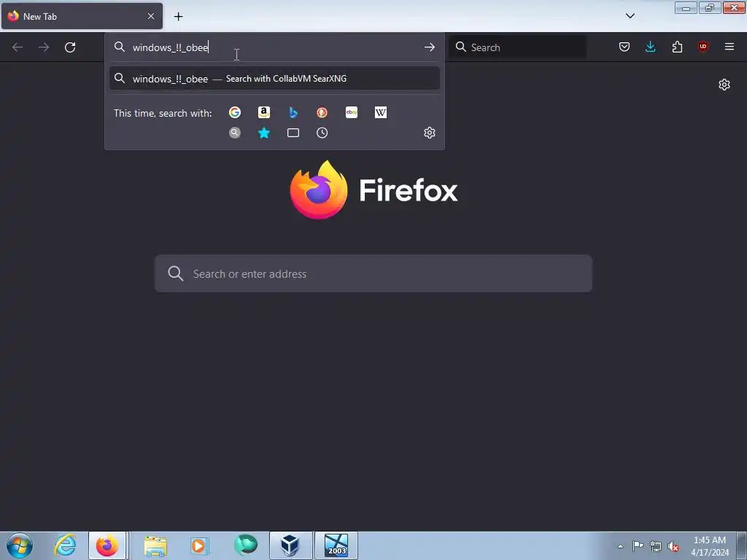This screenshot has width=747, height=560.
Task: Go back one page
Action: [x=18, y=47]
